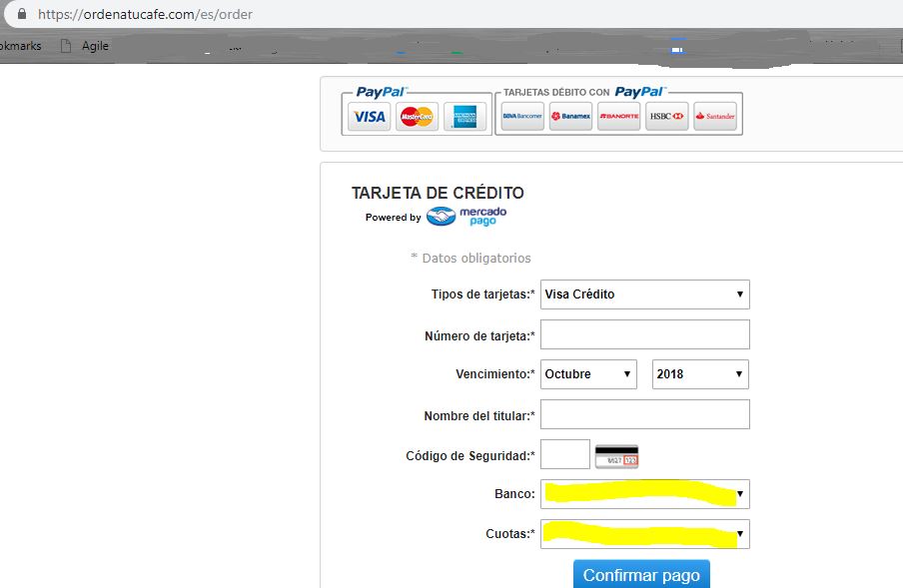Open the expiration month dropdown showing Octubre
This screenshot has height=588, width=903.
coord(588,374)
